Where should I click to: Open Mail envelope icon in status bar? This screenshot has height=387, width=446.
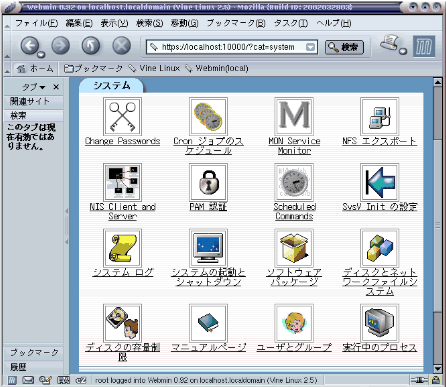tap(28, 380)
